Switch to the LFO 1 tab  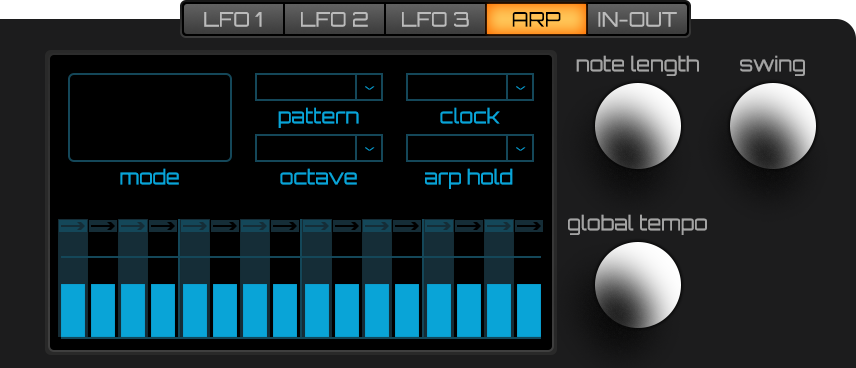(x=234, y=20)
